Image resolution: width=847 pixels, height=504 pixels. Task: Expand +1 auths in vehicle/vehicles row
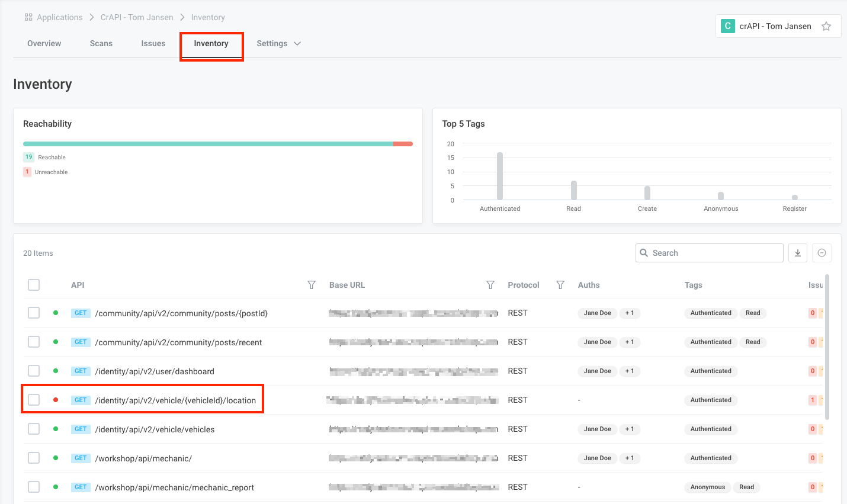coord(630,429)
